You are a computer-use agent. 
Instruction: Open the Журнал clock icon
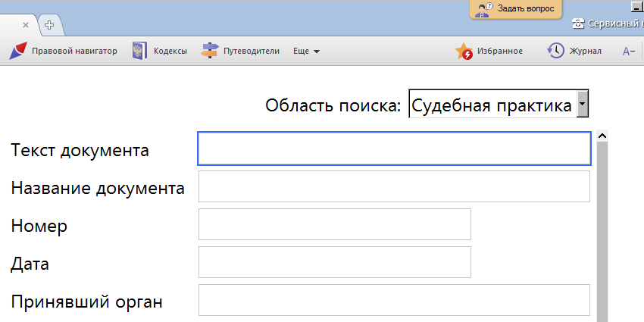tap(555, 51)
